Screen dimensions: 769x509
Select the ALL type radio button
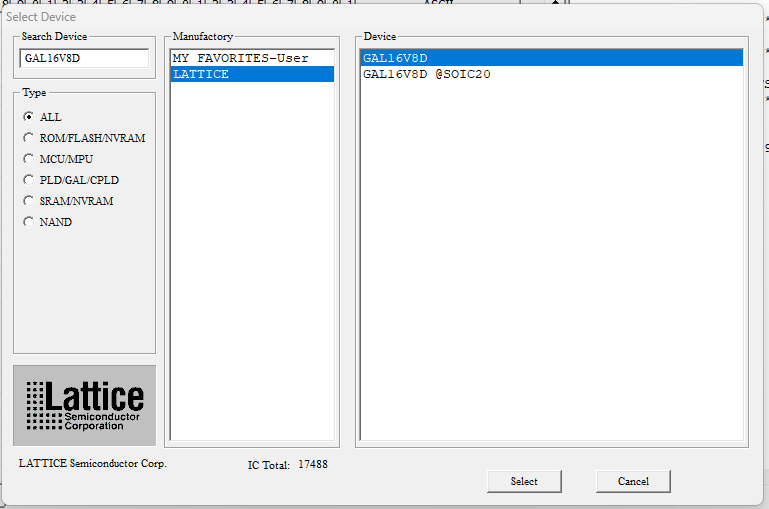tap(29, 117)
